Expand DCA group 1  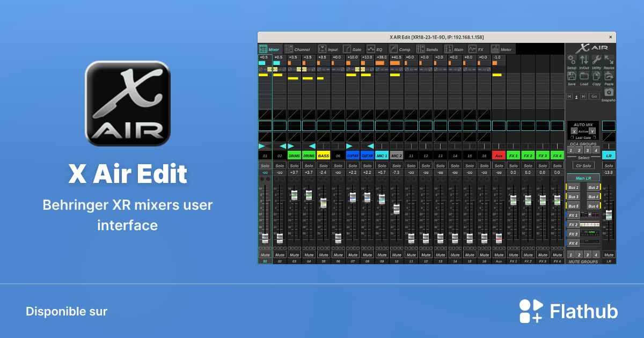(570, 151)
